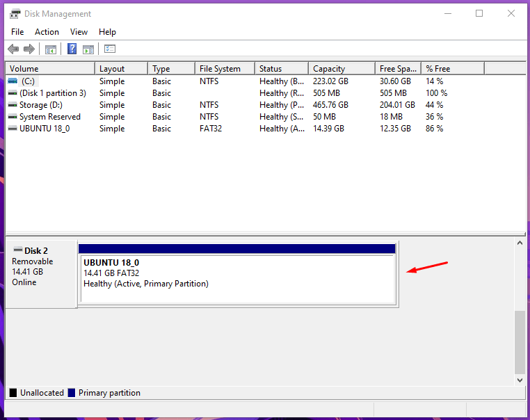Viewport: 530px width, 420px height.
Task: Click the Healthy (Active, Primary Partition) status text
Action: (x=146, y=284)
